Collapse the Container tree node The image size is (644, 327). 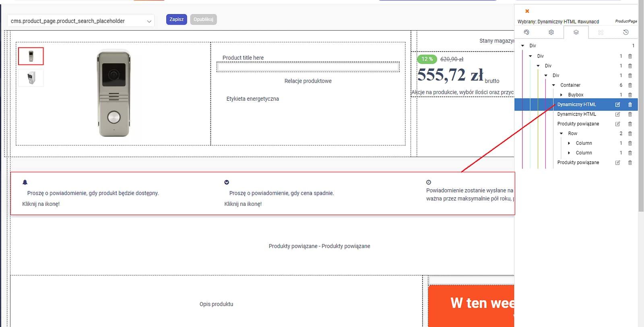pyautogui.click(x=554, y=85)
